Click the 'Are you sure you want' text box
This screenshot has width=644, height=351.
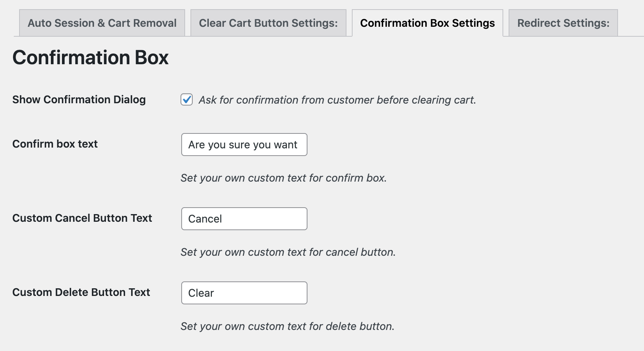[244, 145]
